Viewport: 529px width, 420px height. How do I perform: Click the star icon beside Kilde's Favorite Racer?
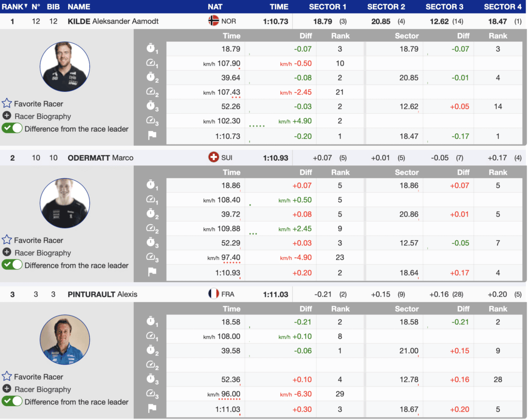[7, 103]
